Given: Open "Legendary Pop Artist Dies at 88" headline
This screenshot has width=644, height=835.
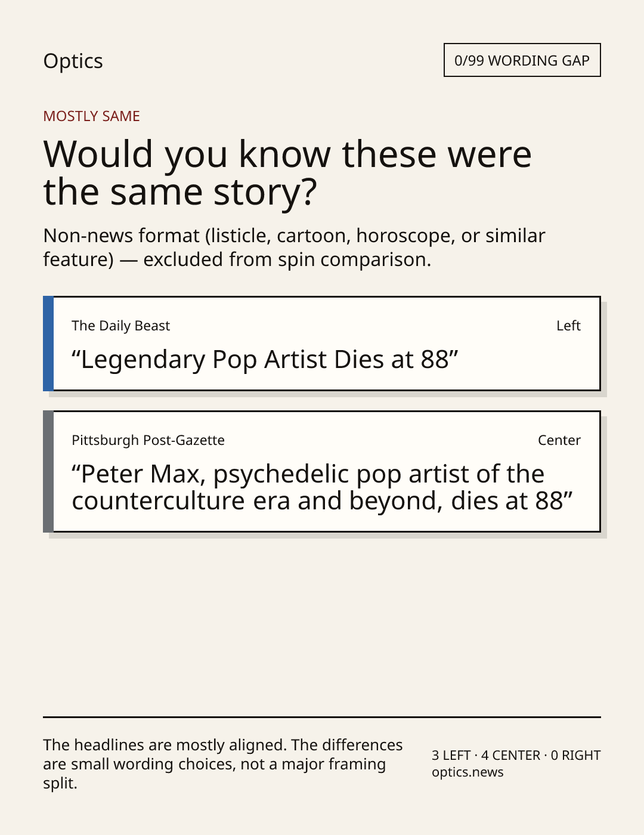Looking at the screenshot, I should [265, 360].
